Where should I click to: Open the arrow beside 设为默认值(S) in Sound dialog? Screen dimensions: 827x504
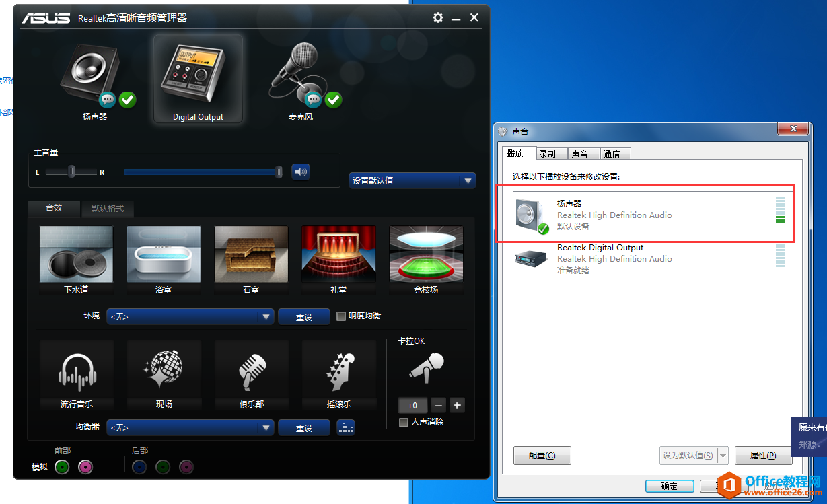tap(723, 456)
